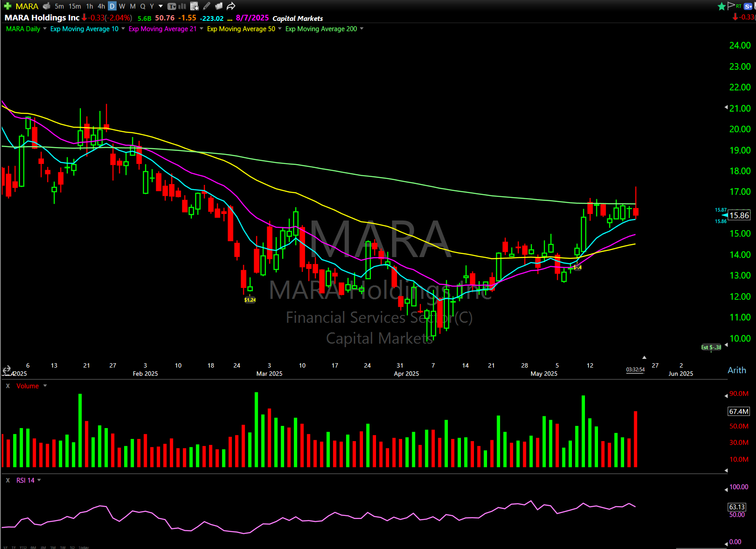
Task: Click the 24.00 price axis label
Action: (x=740, y=45)
